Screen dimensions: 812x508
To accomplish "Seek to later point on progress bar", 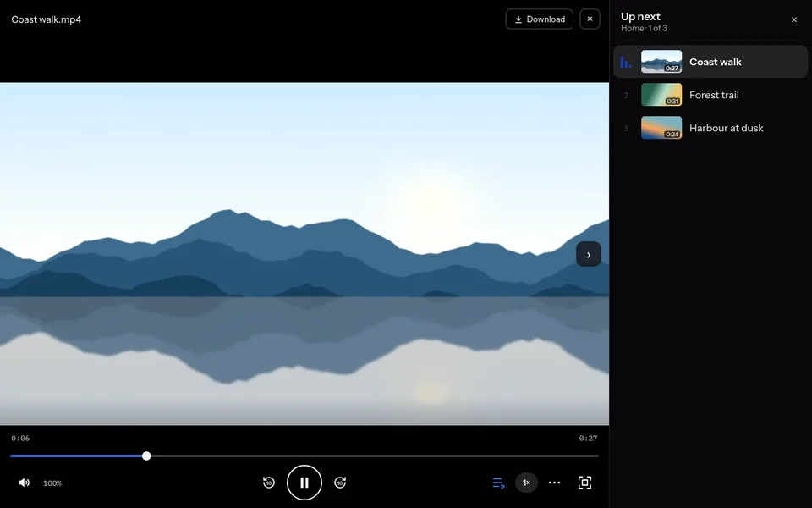I will coord(375,456).
